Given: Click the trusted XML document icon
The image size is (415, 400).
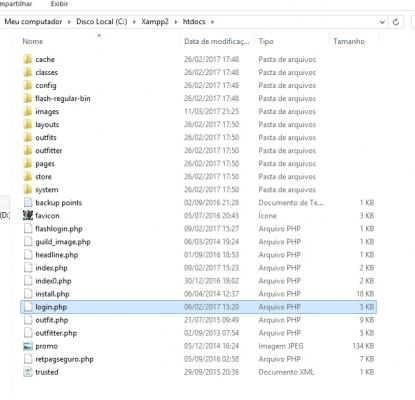Looking at the screenshot, I should pyautogui.click(x=28, y=372).
